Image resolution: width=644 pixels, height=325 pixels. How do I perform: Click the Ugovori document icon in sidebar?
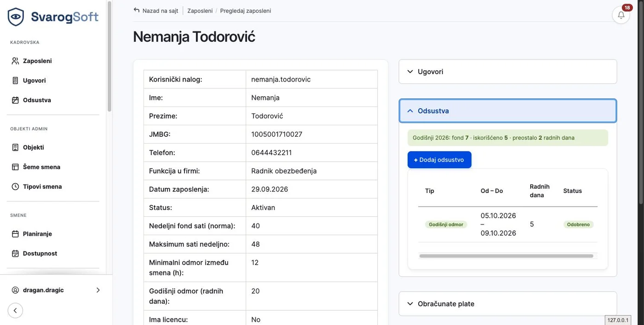(15, 81)
